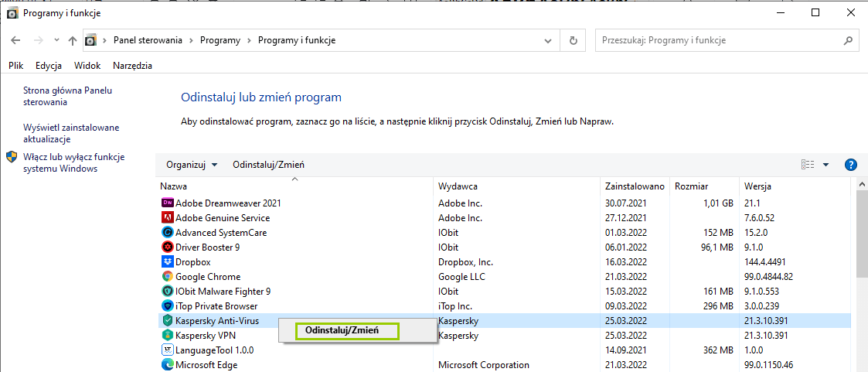
Task: Click the Kaspersky Anti-Virus shield icon
Action: tap(167, 320)
